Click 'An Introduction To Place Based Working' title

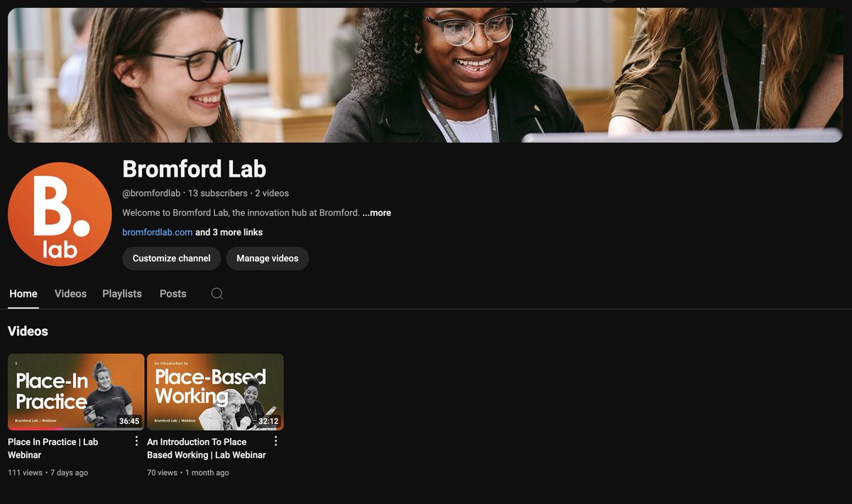(207, 448)
